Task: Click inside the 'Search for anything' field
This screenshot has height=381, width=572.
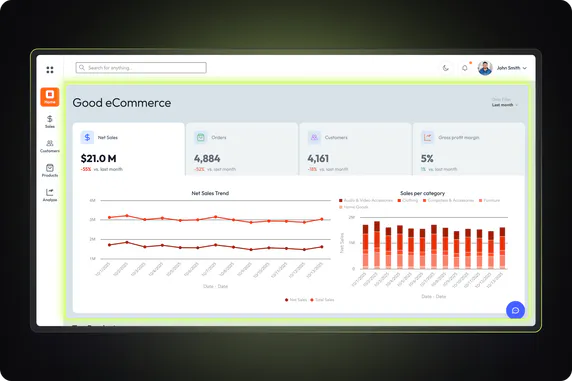Action: tap(141, 68)
